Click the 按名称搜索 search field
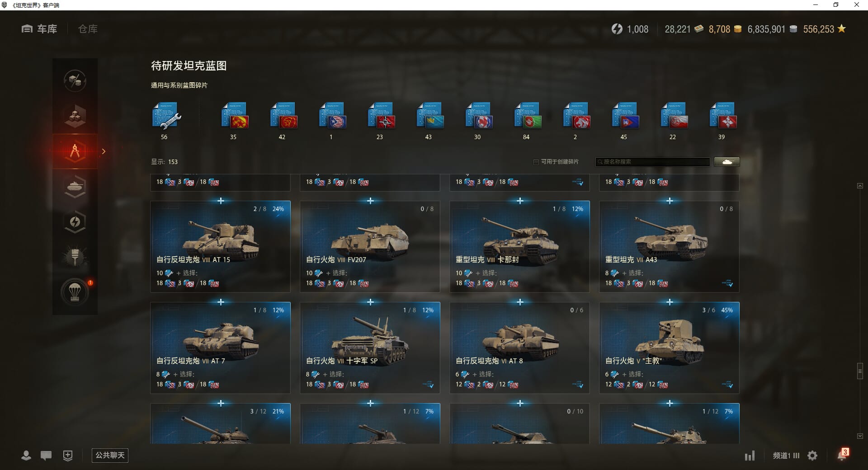This screenshot has width=868, height=470. click(653, 162)
